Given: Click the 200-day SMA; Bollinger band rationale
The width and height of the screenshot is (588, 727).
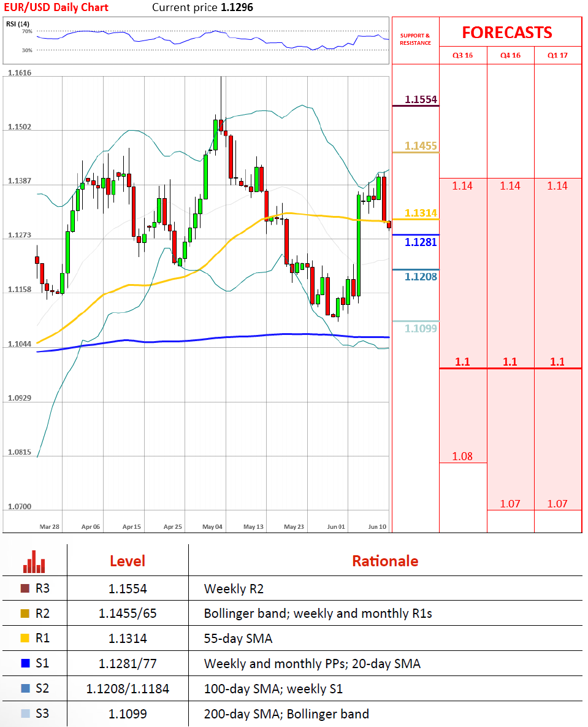Looking at the screenshot, I should [x=286, y=714].
